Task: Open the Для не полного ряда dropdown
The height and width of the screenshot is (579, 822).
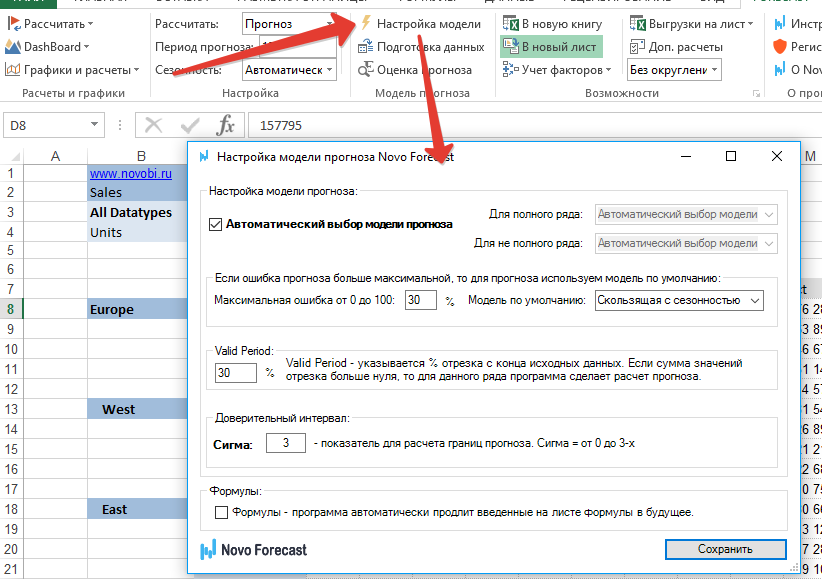Action: (x=686, y=243)
